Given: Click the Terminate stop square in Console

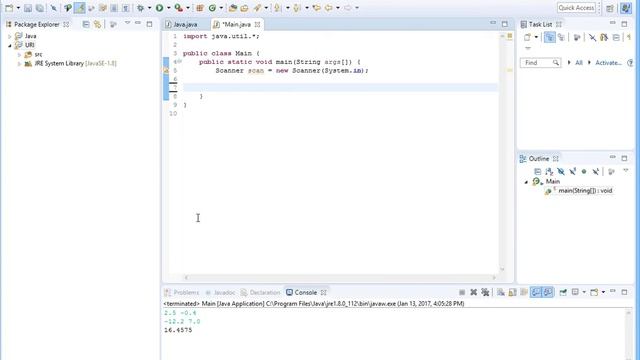Looking at the screenshot, I should [x=462, y=292].
